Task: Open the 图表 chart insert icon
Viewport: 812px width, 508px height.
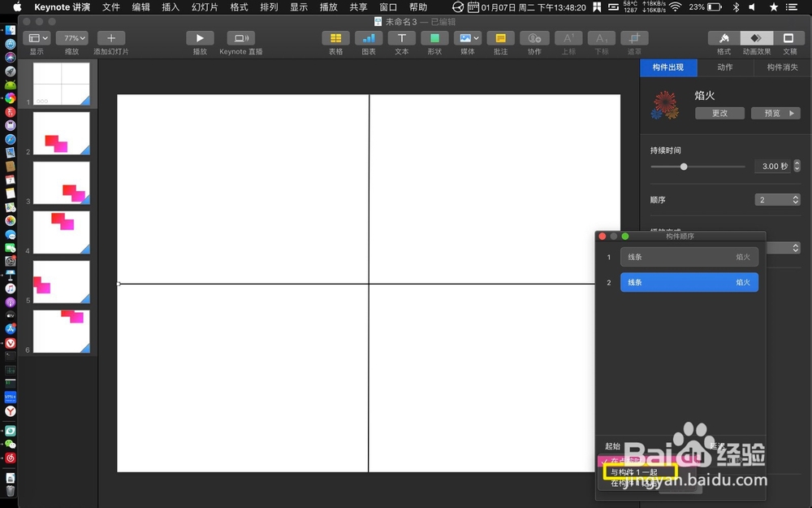Action: point(368,38)
